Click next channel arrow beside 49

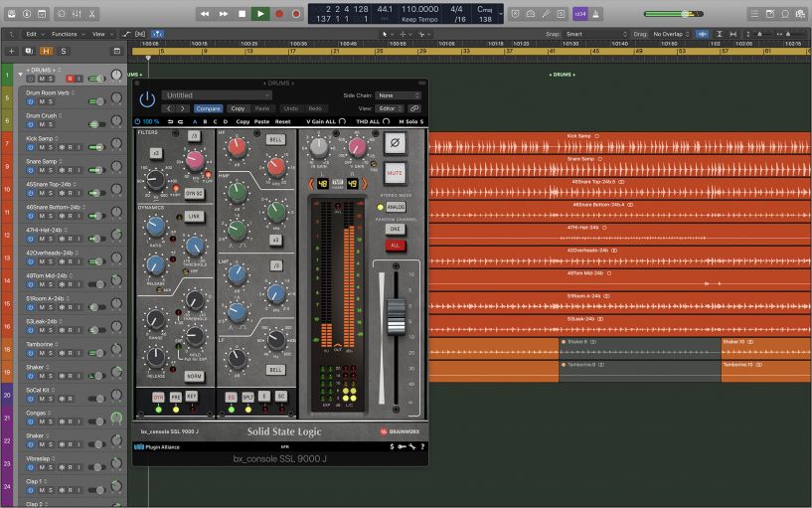(364, 183)
